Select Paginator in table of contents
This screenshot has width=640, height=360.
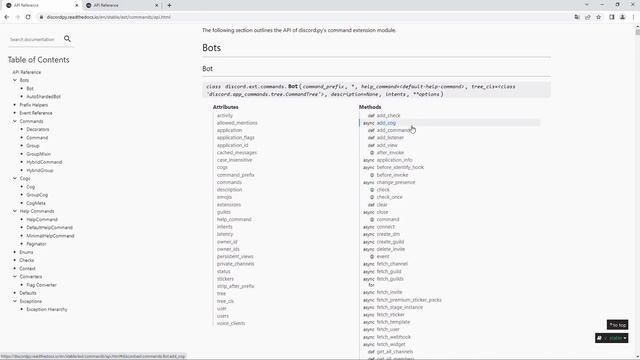tap(36, 244)
